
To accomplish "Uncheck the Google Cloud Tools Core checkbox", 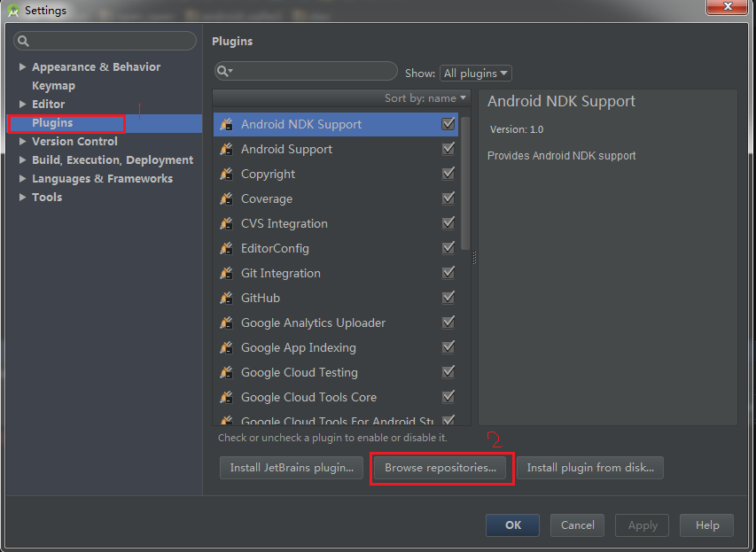I will (448, 397).
